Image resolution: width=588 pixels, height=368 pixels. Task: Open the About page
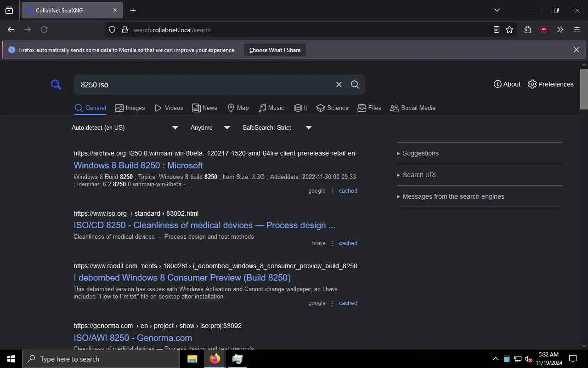(x=507, y=84)
